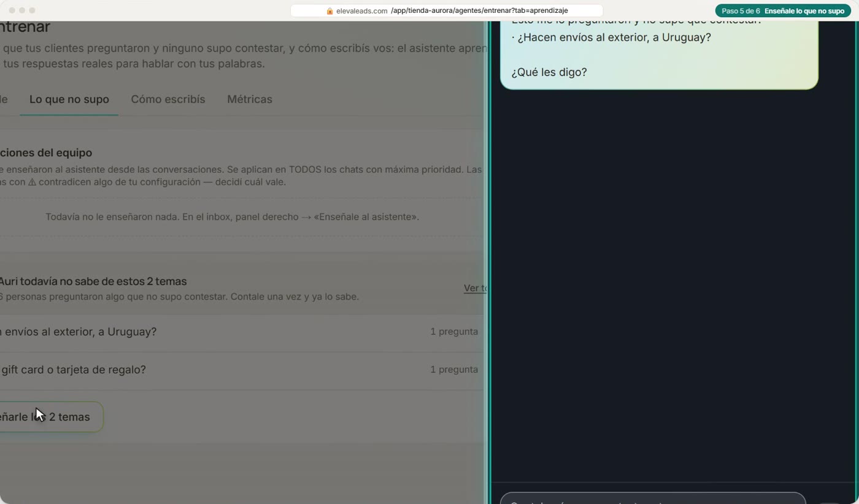Click the lock icon in address bar

(329, 11)
